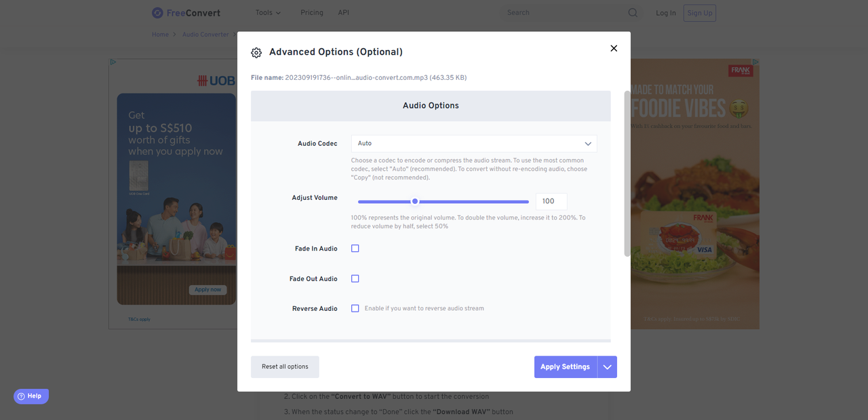Click Reset all options button
868x420 pixels.
click(285, 366)
